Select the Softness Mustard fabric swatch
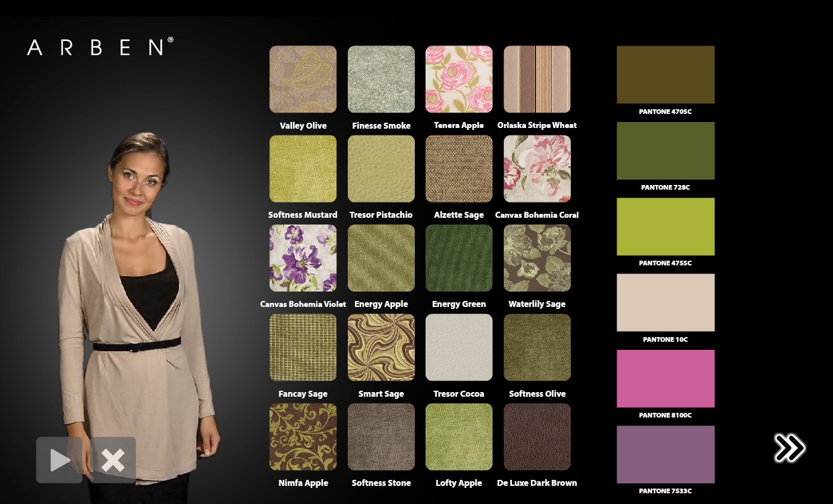This screenshot has width=833, height=504. (x=303, y=169)
